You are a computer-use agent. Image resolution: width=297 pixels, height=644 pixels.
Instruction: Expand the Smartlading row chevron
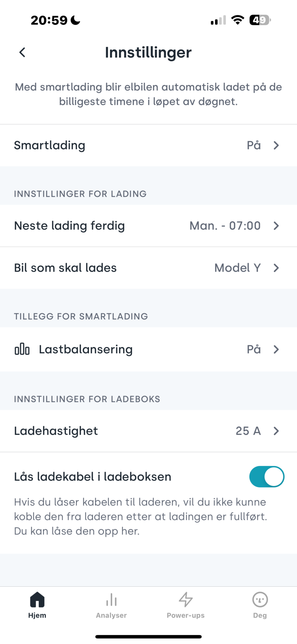(x=276, y=145)
